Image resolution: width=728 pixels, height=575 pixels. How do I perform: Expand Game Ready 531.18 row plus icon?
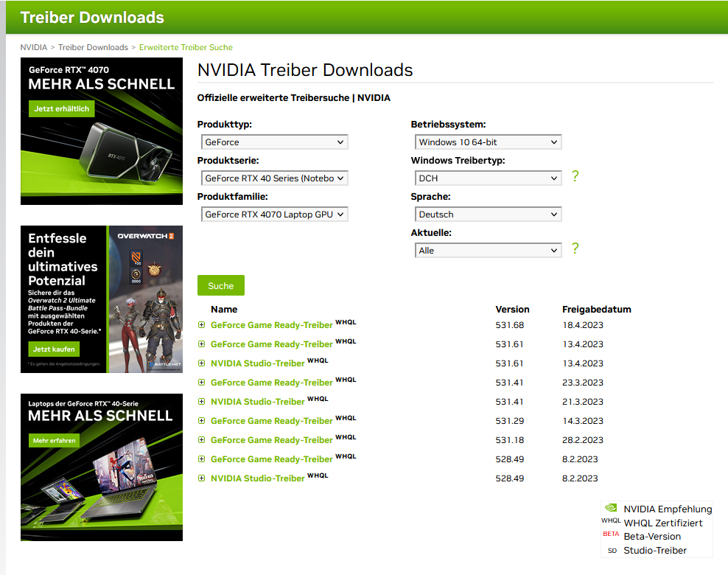click(201, 440)
